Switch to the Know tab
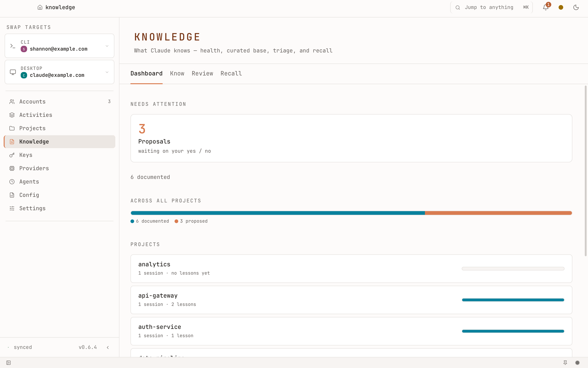 coord(177,74)
